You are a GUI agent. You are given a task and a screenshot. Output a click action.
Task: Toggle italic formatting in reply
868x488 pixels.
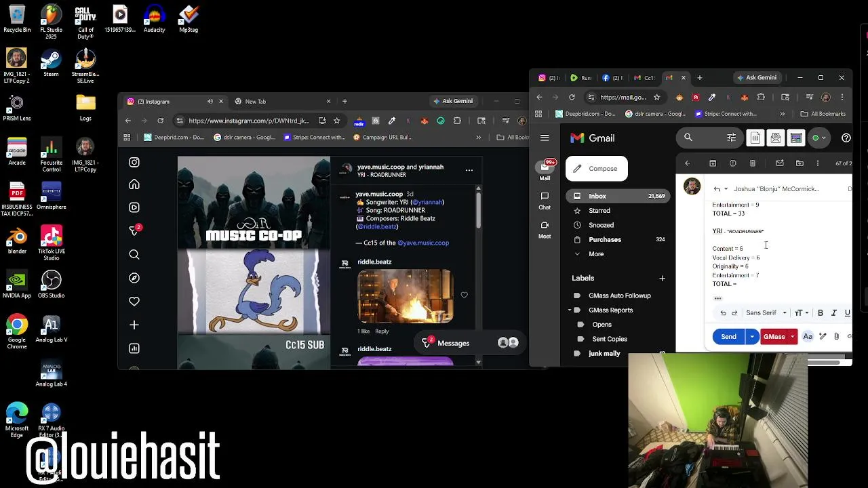click(x=834, y=313)
